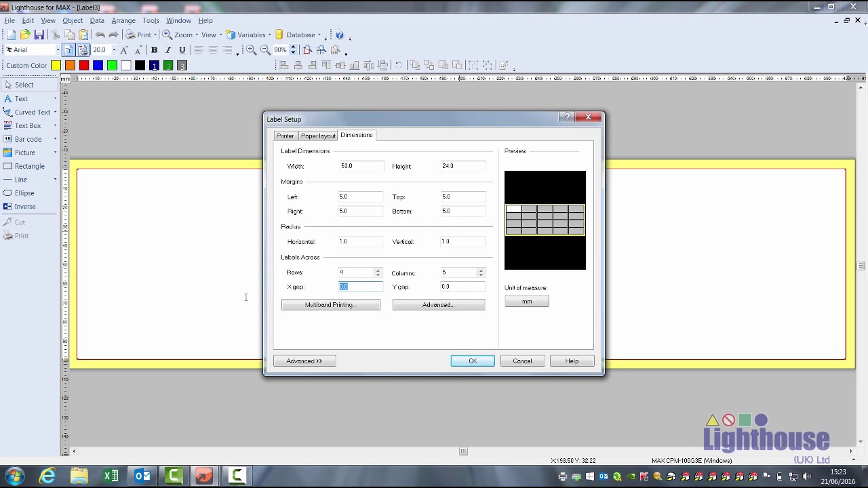
Task: Click the Columns spinner arrows
Action: tap(481, 272)
